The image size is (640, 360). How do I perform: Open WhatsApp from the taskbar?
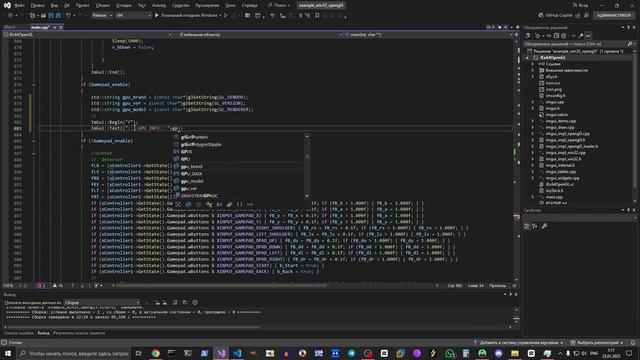pos(449,353)
